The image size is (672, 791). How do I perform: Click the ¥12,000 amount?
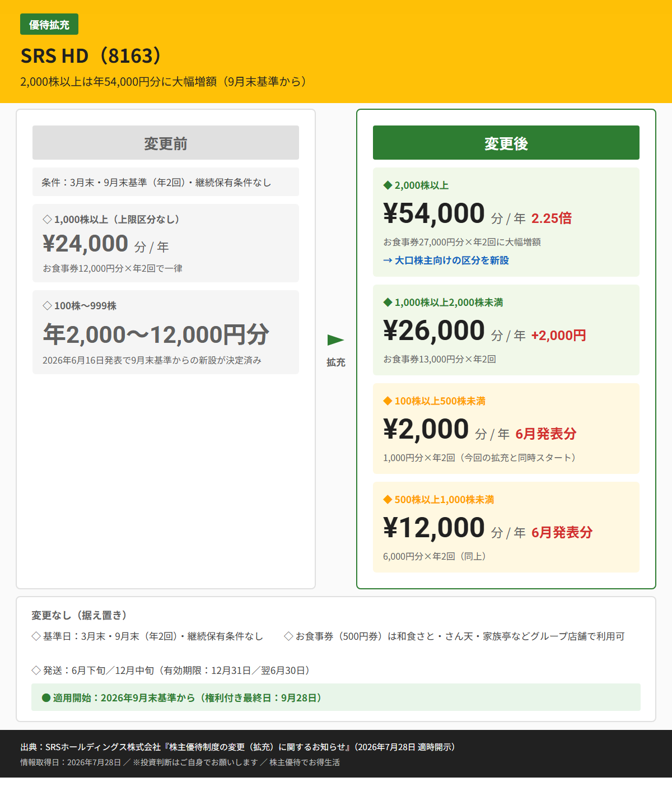(434, 528)
